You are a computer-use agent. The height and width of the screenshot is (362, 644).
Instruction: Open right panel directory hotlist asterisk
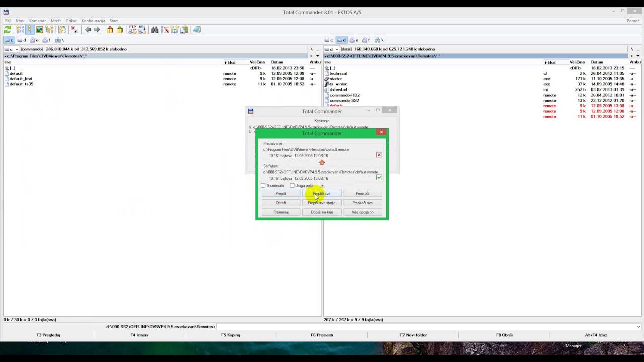click(631, 56)
